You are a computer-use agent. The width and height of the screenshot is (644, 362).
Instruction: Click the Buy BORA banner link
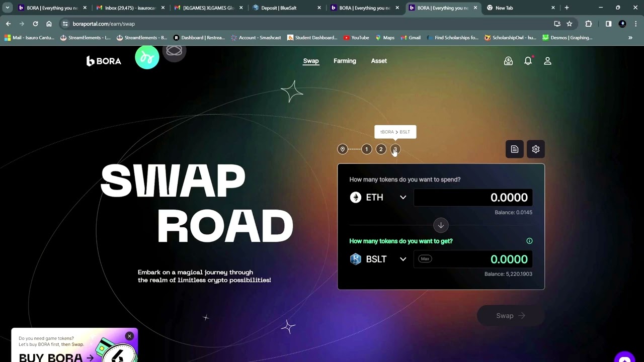point(56,357)
